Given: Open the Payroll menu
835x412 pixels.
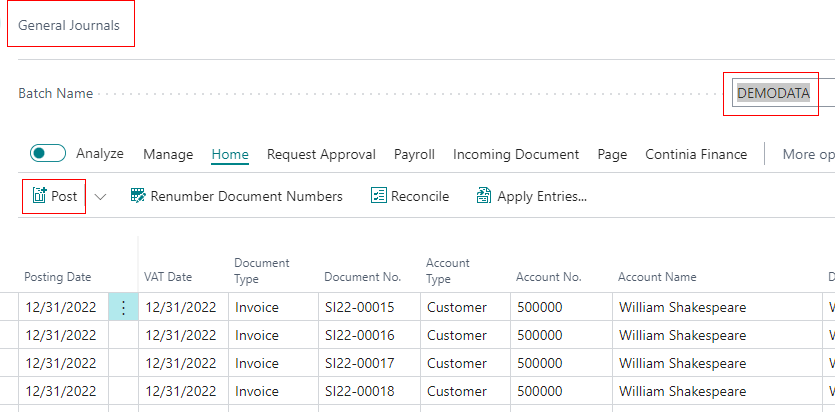Looking at the screenshot, I should click(414, 154).
